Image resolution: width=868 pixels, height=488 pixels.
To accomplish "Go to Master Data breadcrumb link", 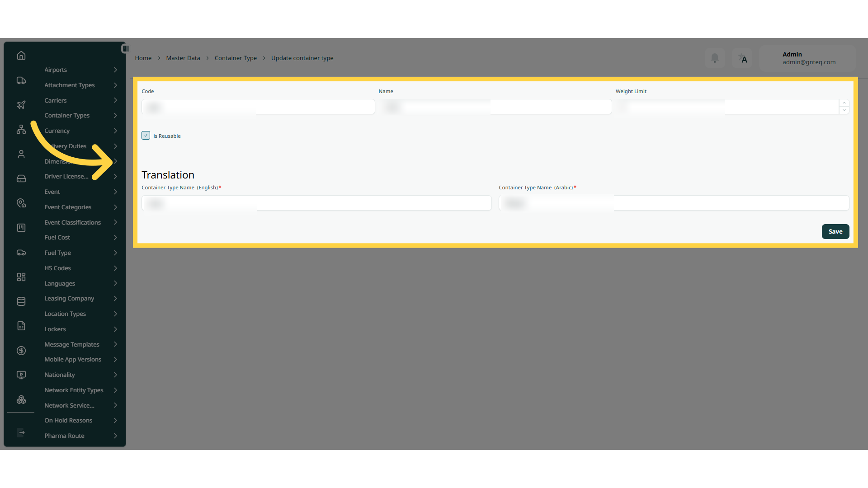I will pos(183,58).
